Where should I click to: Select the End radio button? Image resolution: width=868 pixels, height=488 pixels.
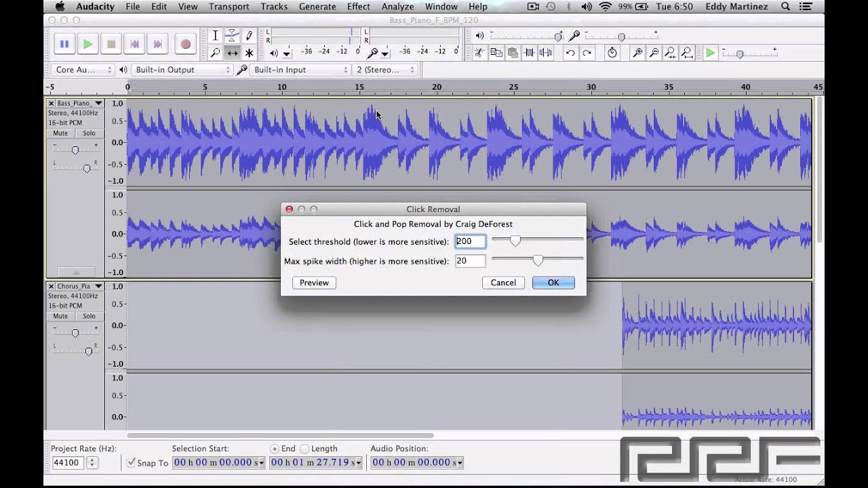[x=275, y=449]
